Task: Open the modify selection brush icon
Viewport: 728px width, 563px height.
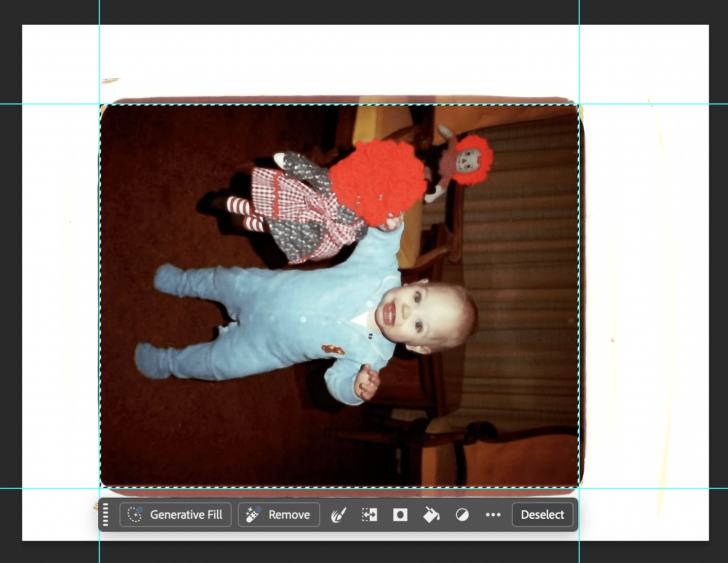Action: (x=338, y=515)
